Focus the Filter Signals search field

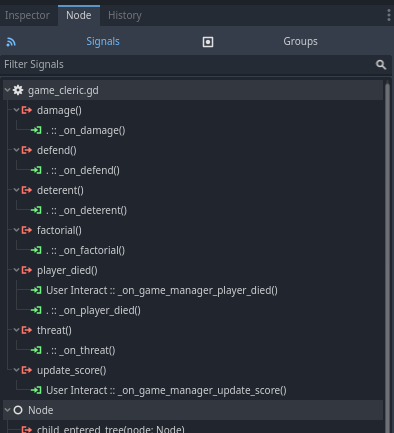click(x=196, y=65)
